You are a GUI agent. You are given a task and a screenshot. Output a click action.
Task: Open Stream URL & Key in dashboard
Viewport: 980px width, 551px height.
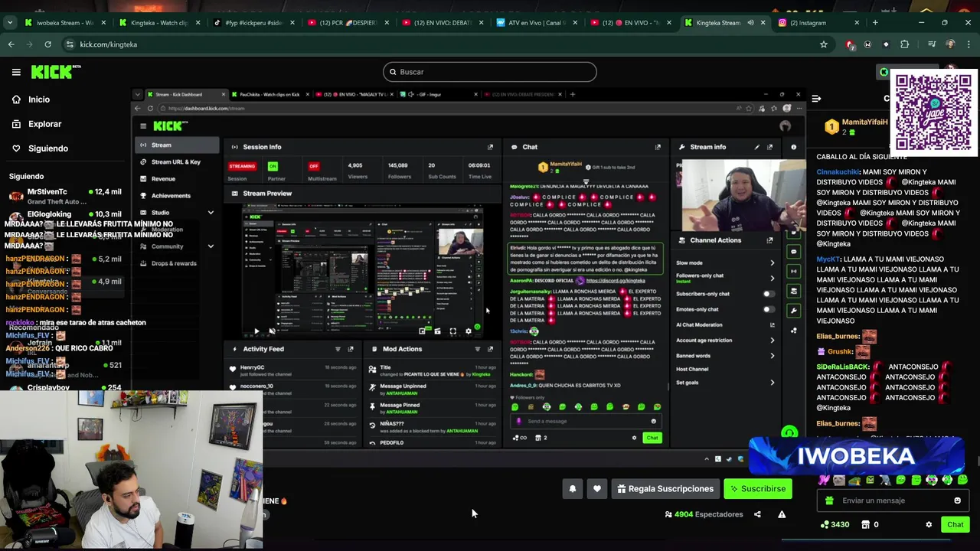[175, 161]
